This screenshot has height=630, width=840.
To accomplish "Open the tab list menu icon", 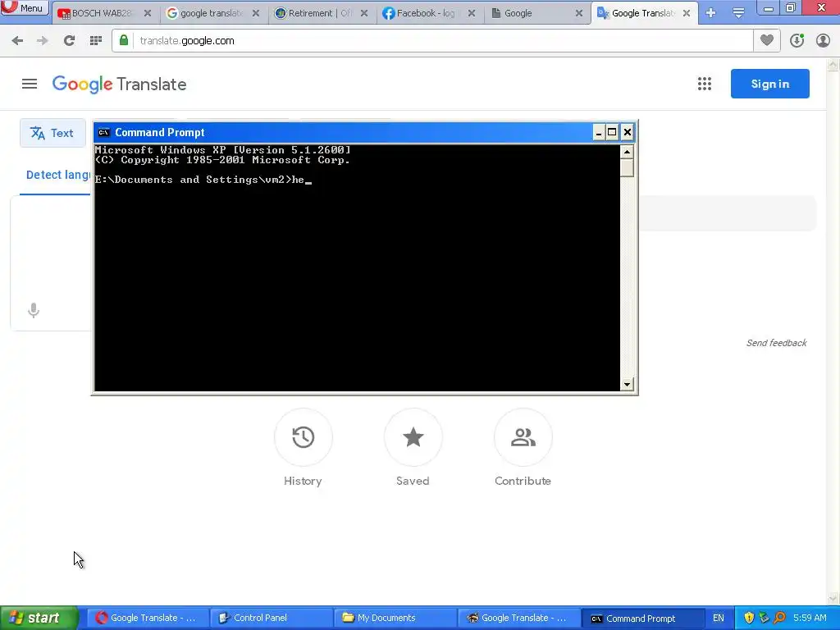I will click(x=738, y=13).
